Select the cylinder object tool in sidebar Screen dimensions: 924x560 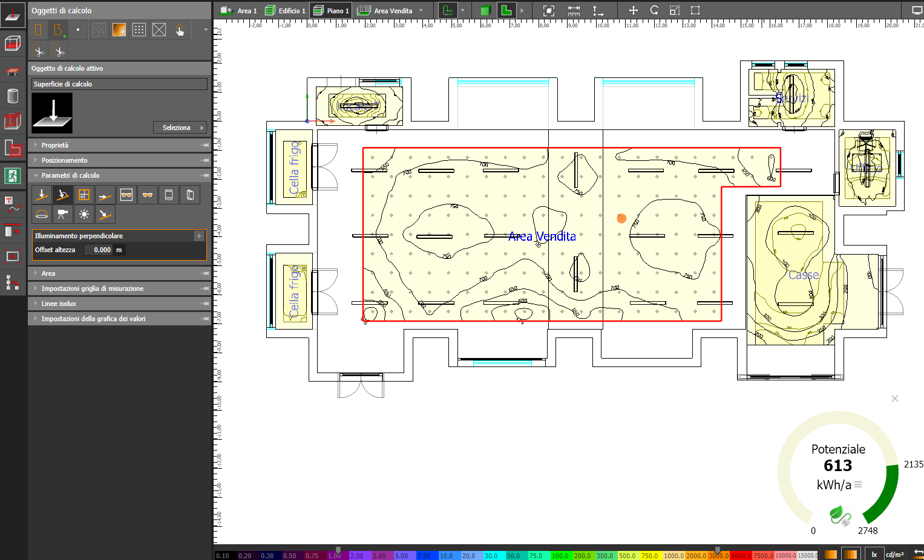(13, 96)
